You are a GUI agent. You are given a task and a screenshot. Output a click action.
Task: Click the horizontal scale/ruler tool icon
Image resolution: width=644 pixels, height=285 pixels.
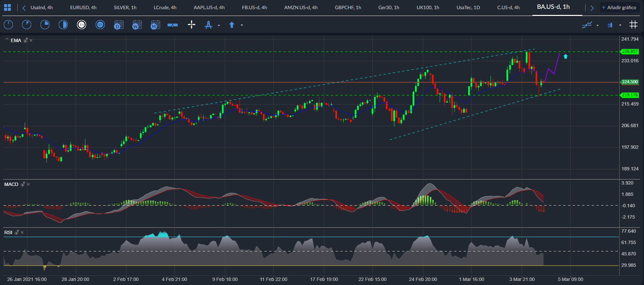pos(173,25)
